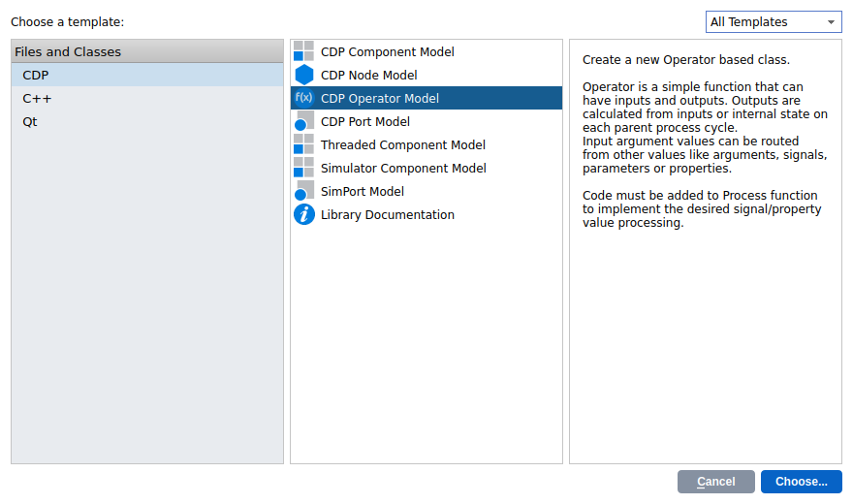Click the Library Documentation info icon

pyautogui.click(x=303, y=214)
